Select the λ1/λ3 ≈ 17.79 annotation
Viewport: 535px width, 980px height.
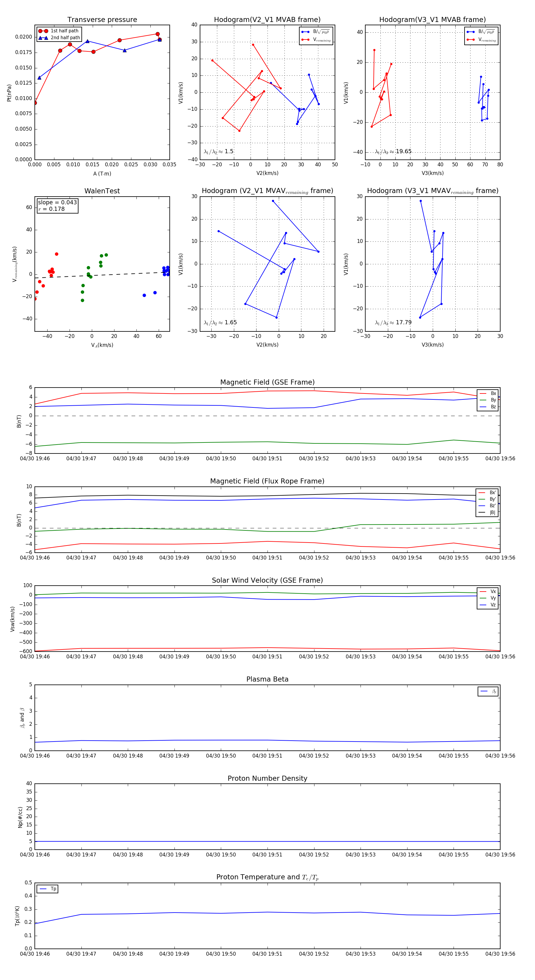(393, 323)
